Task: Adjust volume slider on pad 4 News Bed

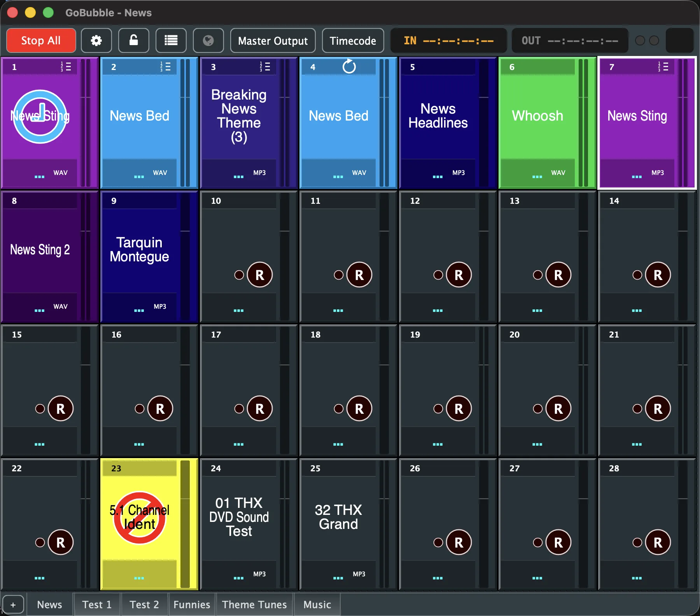Action: point(384,122)
